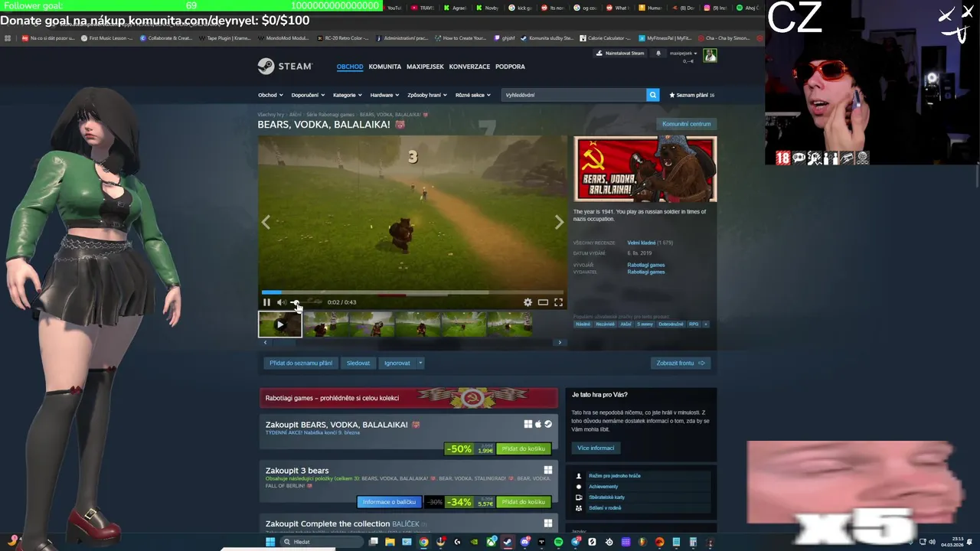Click Informace o balíčku button
The image size is (980, 551).
pos(389,502)
